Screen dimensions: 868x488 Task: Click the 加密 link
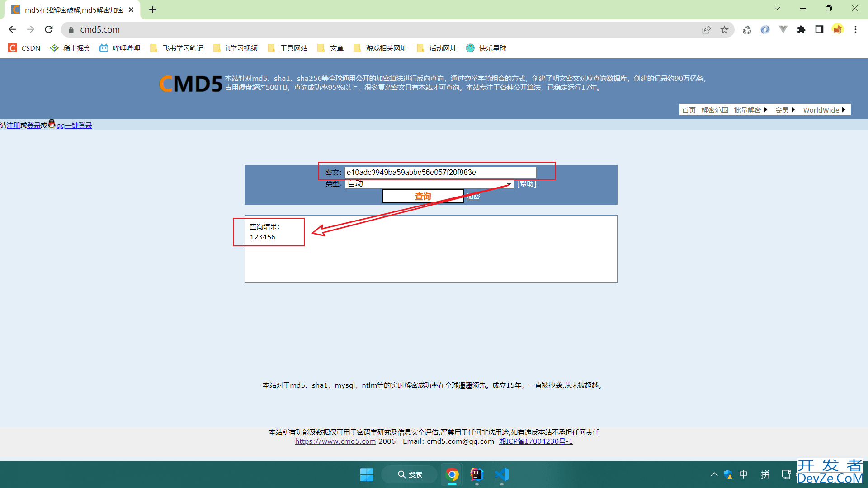click(x=473, y=197)
